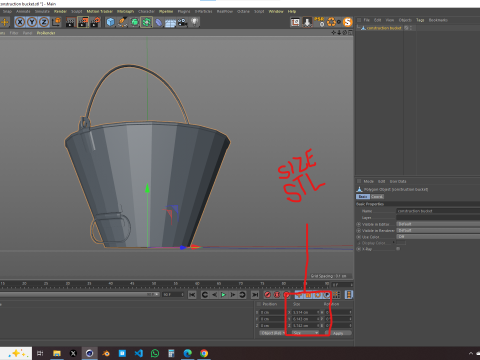This screenshot has height=360, width=480.
Task: Click the move tool cross icon
Action: tap(5, 22)
